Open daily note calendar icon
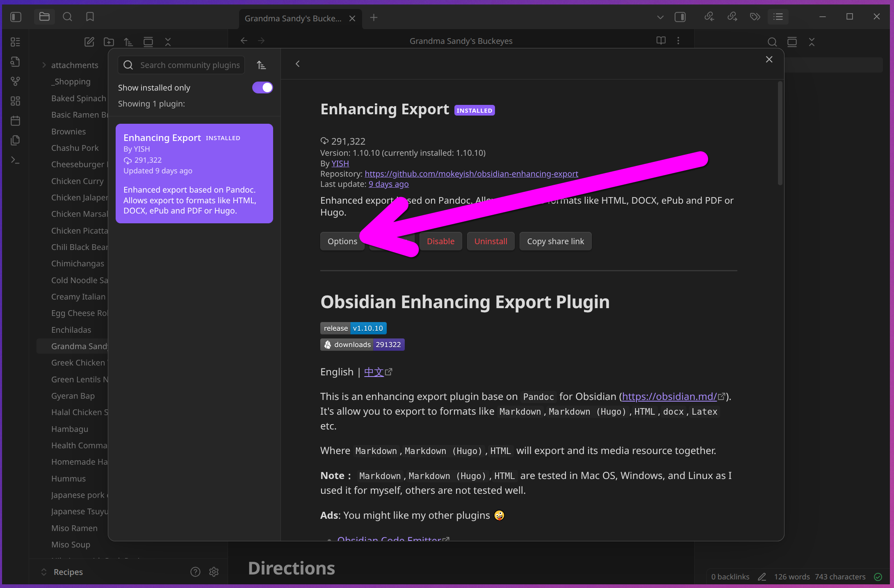The image size is (894, 588). coord(15,121)
